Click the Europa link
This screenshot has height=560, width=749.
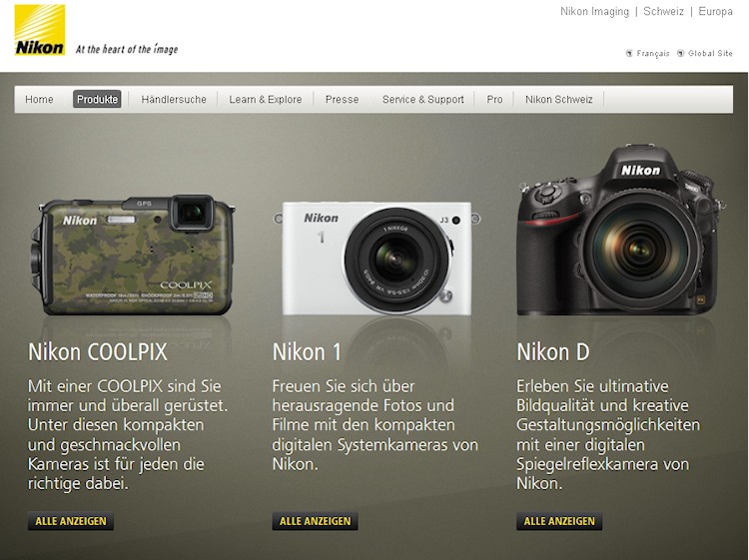[x=715, y=11]
